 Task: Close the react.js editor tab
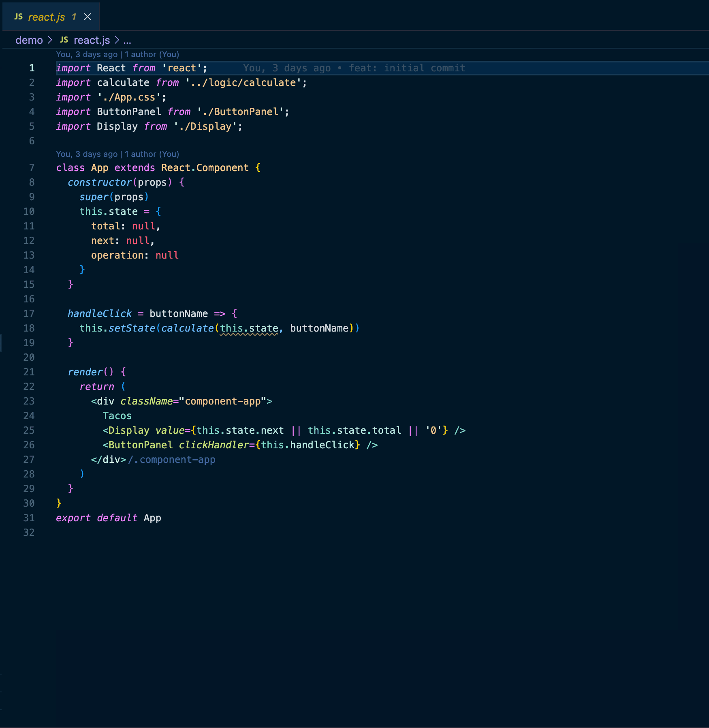point(87,17)
